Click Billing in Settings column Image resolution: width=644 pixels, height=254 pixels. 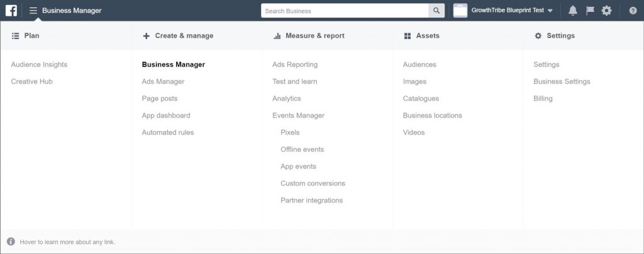(543, 99)
